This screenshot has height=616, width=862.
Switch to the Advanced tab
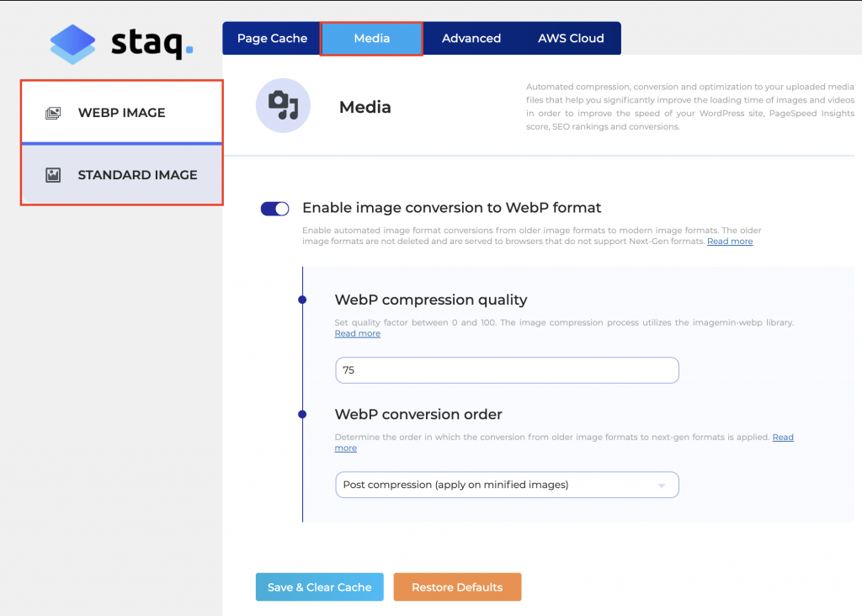pos(471,38)
